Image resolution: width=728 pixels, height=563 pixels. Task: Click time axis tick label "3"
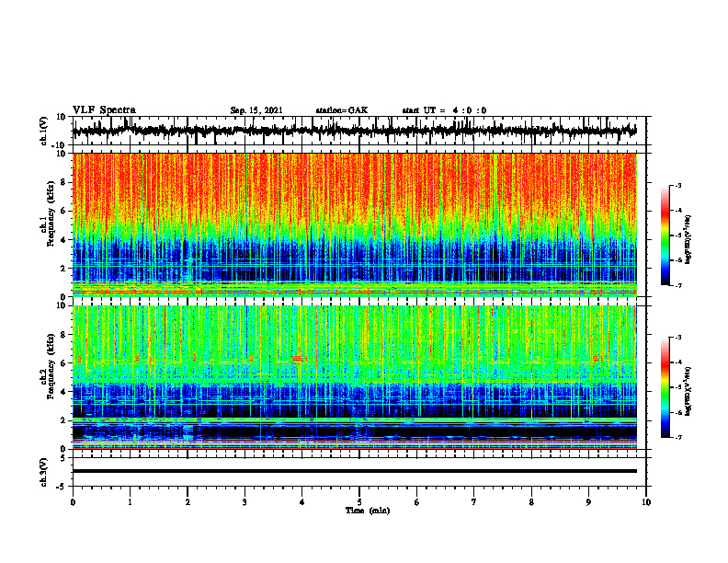[245, 502]
